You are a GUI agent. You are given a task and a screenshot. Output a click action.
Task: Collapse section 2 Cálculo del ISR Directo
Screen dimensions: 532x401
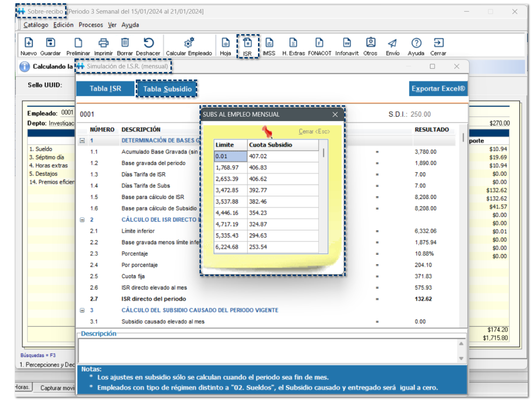[82, 219]
